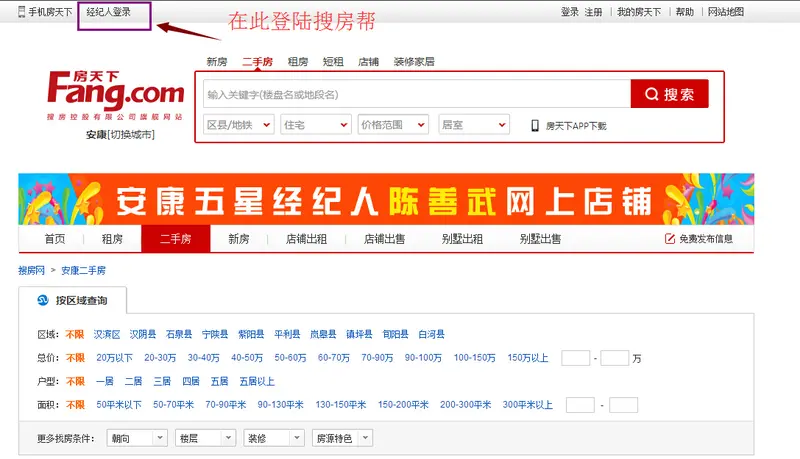Image resolution: width=800 pixels, height=459 pixels.
Task: Open 别墅出售 in navigation bar
Action: tap(540, 239)
